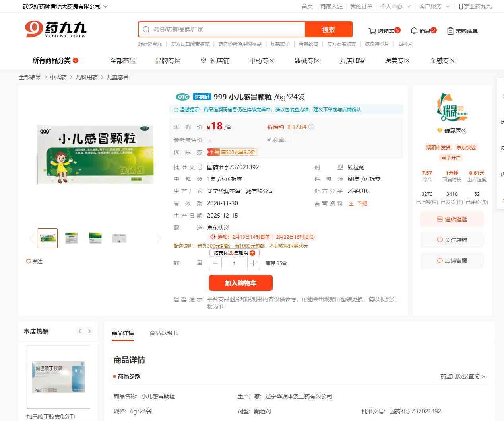Click the download icon for first-sale documents
Viewport: 504px width, 421px height.
351,203
